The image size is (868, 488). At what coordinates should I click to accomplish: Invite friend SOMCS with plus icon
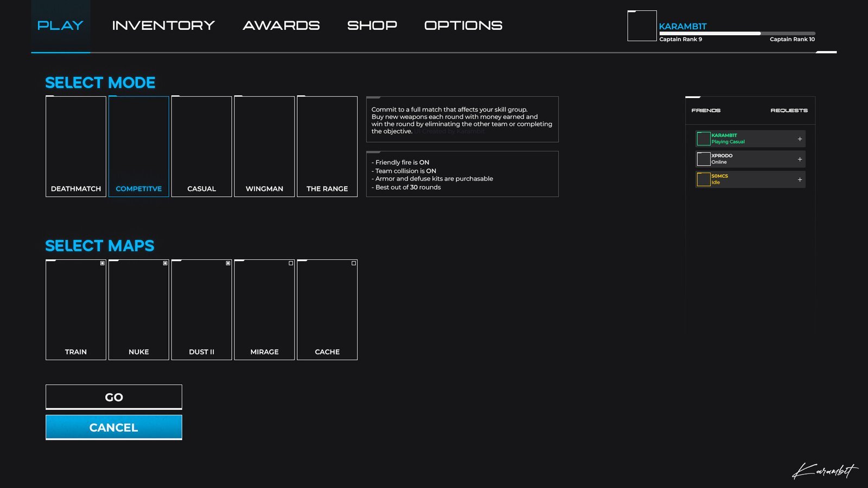[x=800, y=179]
